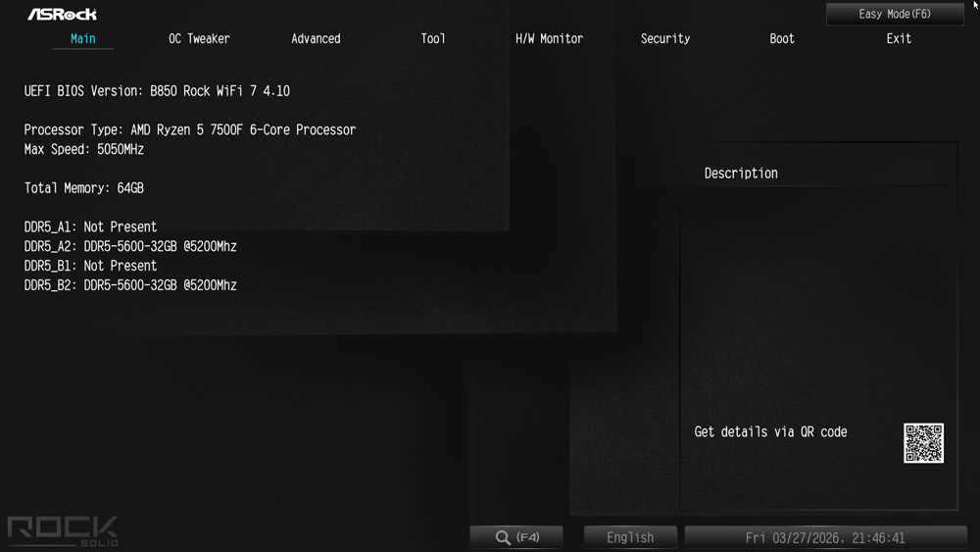This screenshot has width=980, height=552.
Task: Select the UEFI BIOS Version line
Action: tap(157, 90)
